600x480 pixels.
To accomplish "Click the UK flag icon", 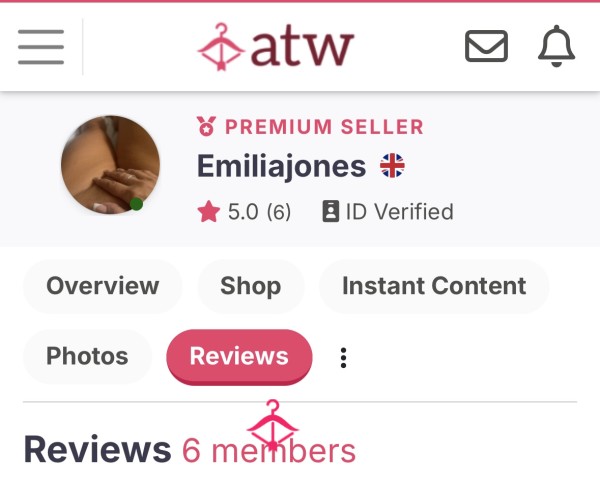I will tap(392, 165).
